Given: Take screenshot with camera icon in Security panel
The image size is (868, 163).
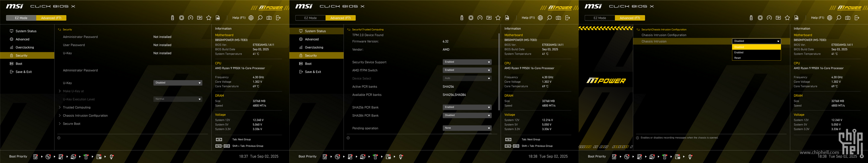Looking at the screenshot, I should click(x=269, y=18).
